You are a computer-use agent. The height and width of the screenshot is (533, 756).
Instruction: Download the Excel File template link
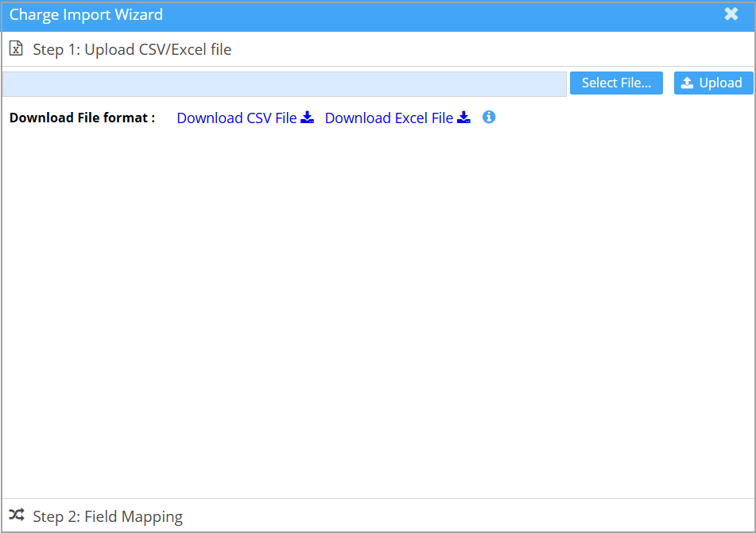[389, 118]
